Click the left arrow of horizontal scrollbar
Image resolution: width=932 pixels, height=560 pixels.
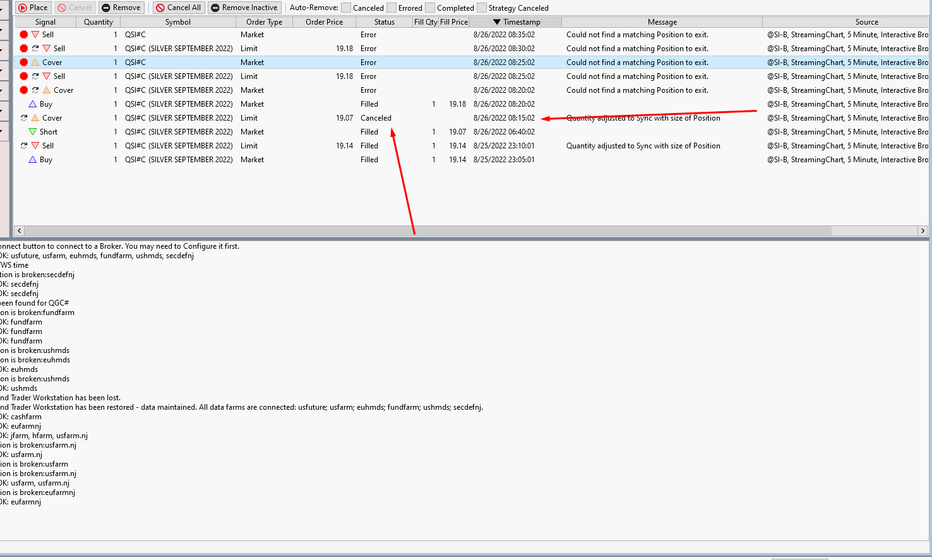(19, 231)
